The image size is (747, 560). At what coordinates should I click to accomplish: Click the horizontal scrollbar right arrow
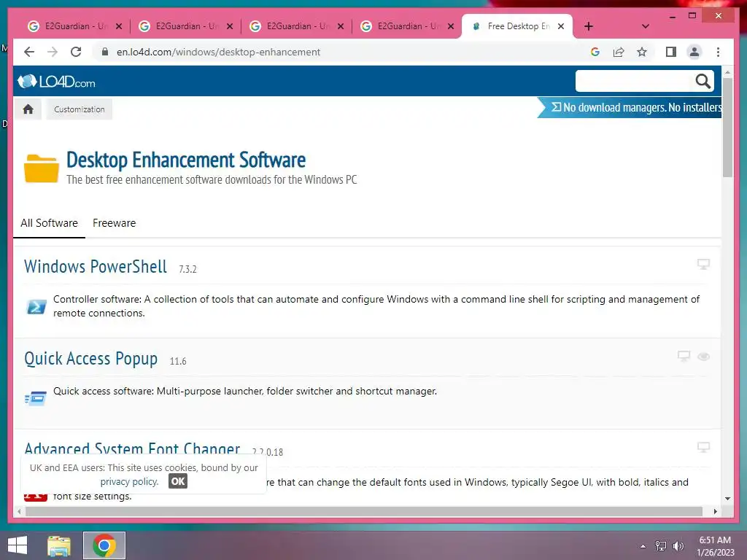[715, 511]
